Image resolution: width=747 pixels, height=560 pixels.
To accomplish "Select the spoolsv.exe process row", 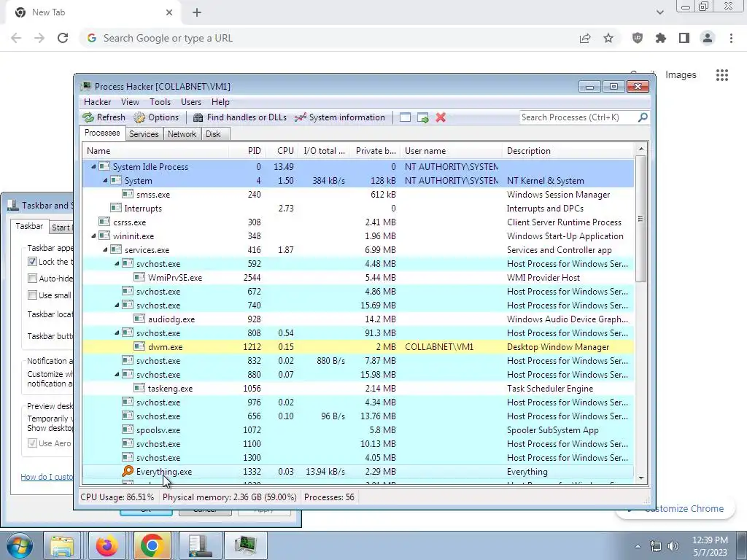I will pos(358,429).
